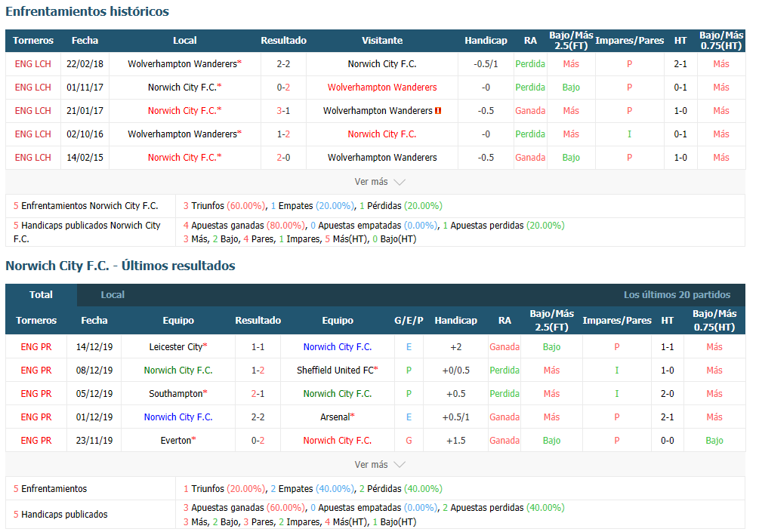This screenshot has width=759, height=532.
Task: Click 'Visitante' column header
Action: pyautogui.click(x=382, y=41)
